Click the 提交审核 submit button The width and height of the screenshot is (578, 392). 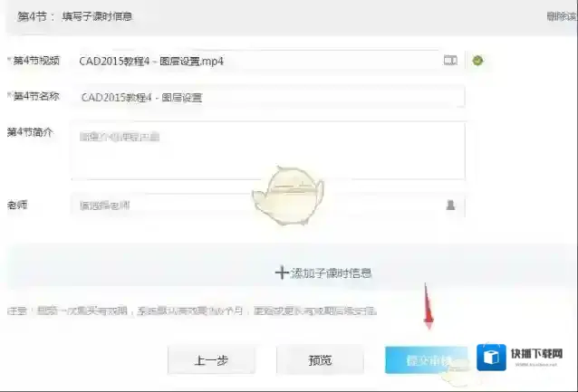click(426, 359)
